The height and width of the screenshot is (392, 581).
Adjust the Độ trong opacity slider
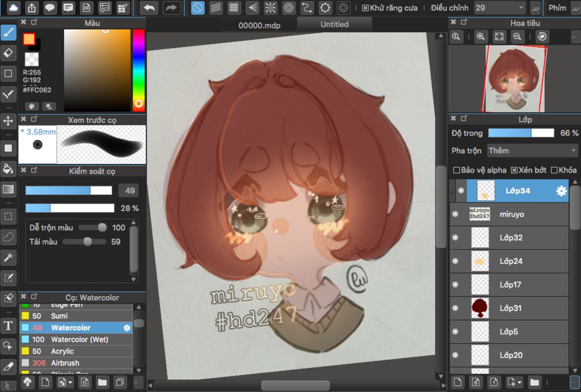click(x=521, y=133)
